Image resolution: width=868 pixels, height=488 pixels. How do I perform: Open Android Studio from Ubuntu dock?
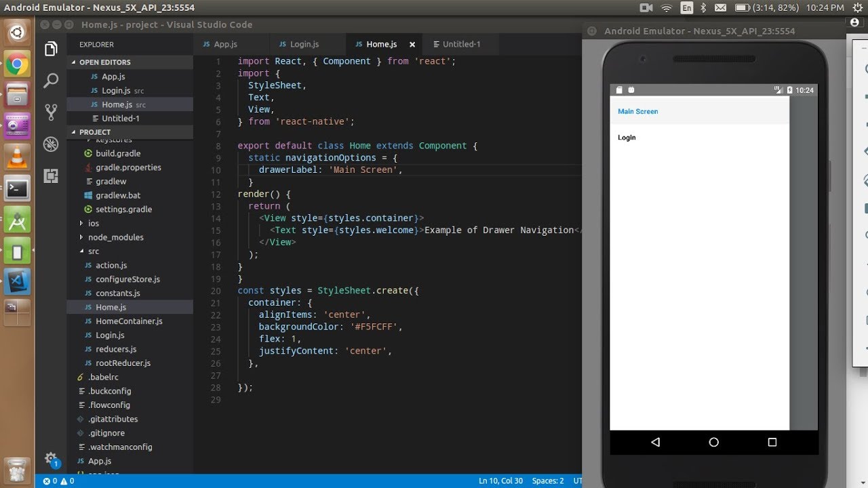[17, 220]
